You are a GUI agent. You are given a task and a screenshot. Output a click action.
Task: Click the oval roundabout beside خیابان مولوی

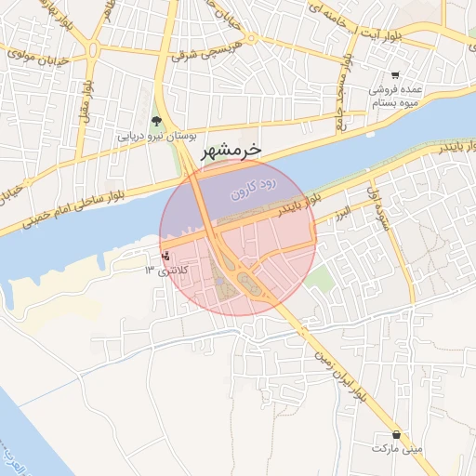[93, 50]
